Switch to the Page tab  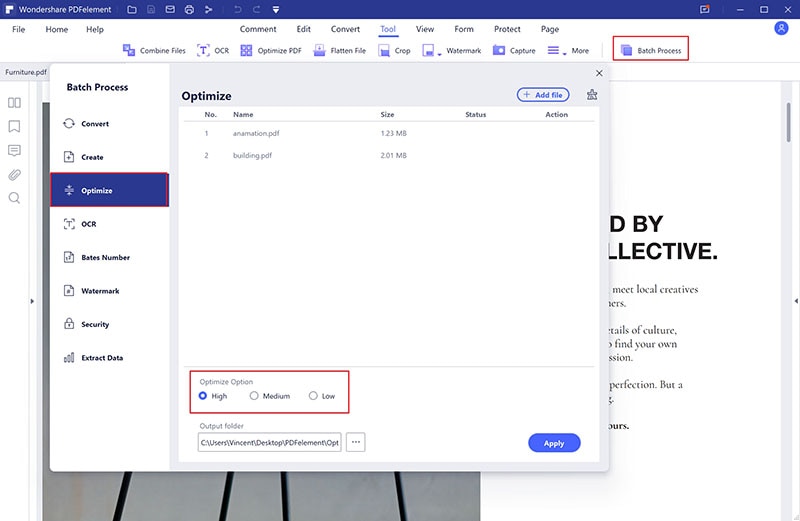(x=550, y=29)
